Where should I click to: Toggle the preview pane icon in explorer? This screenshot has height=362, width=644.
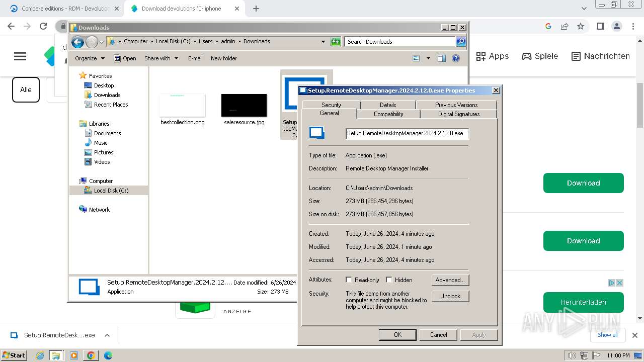(x=442, y=58)
